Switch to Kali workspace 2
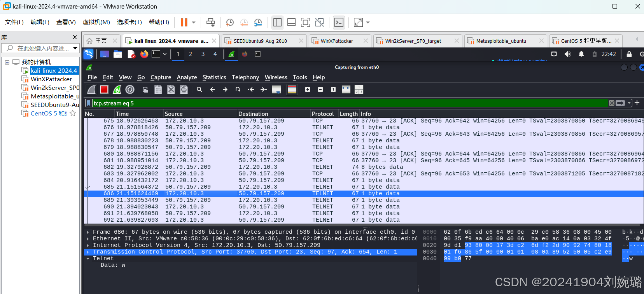The image size is (644, 294). (x=191, y=54)
